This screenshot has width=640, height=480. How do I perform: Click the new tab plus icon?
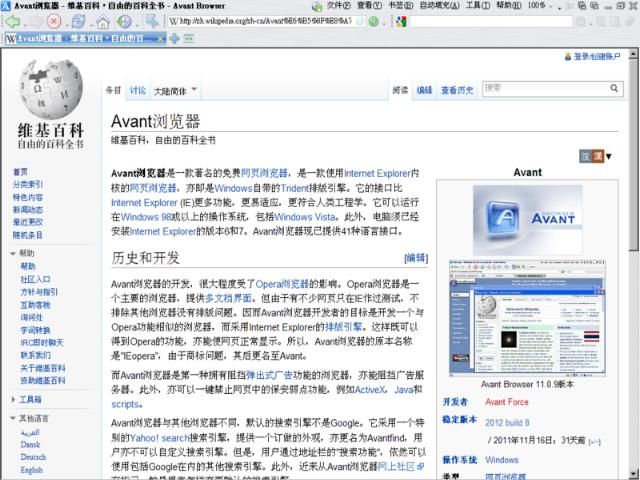click(x=174, y=38)
